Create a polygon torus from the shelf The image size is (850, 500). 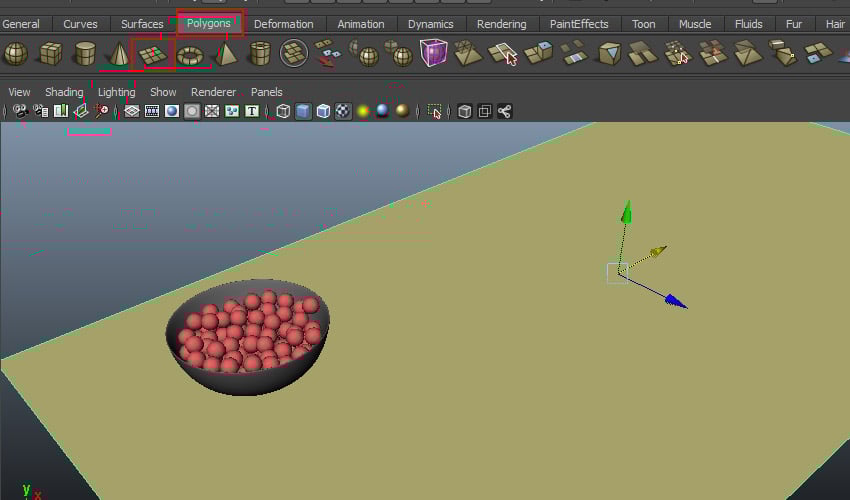point(190,55)
